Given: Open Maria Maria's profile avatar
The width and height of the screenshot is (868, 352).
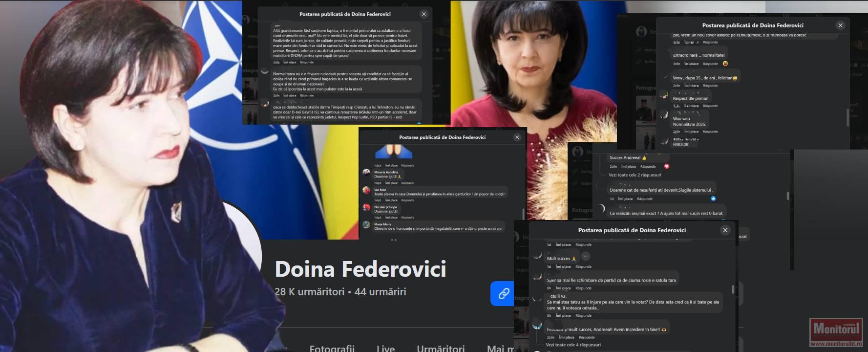Looking at the screenshot, I should coord(366,225).
